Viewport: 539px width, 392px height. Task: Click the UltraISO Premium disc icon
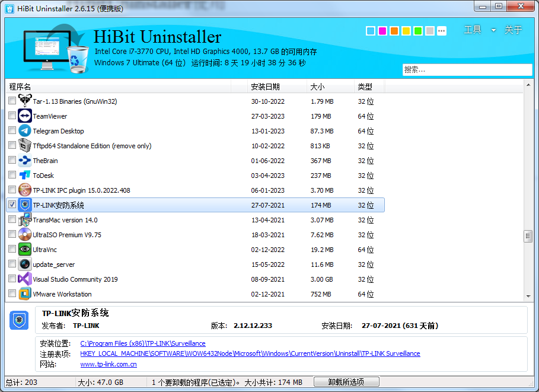click(25, 235)
